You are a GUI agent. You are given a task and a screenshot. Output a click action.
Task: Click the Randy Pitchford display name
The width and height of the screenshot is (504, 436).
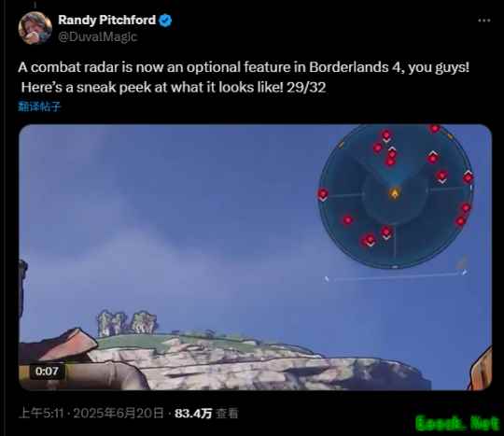(106, 21)
